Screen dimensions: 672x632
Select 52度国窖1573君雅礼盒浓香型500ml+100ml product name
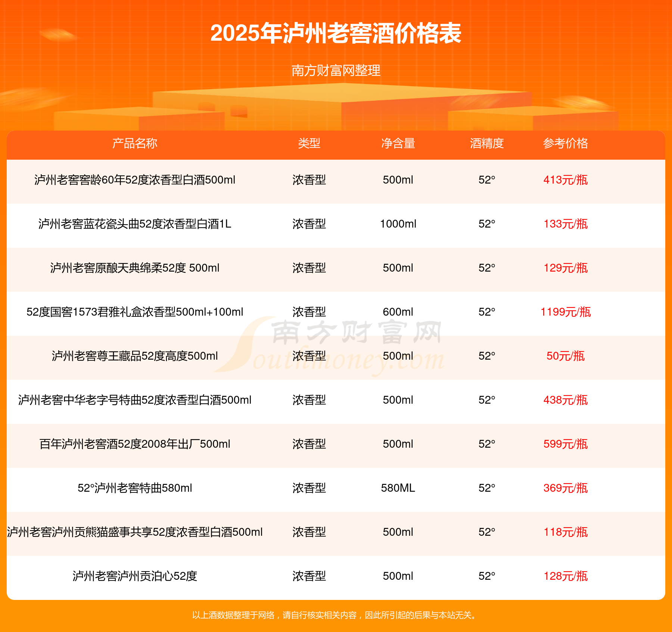tap(135, 312)
